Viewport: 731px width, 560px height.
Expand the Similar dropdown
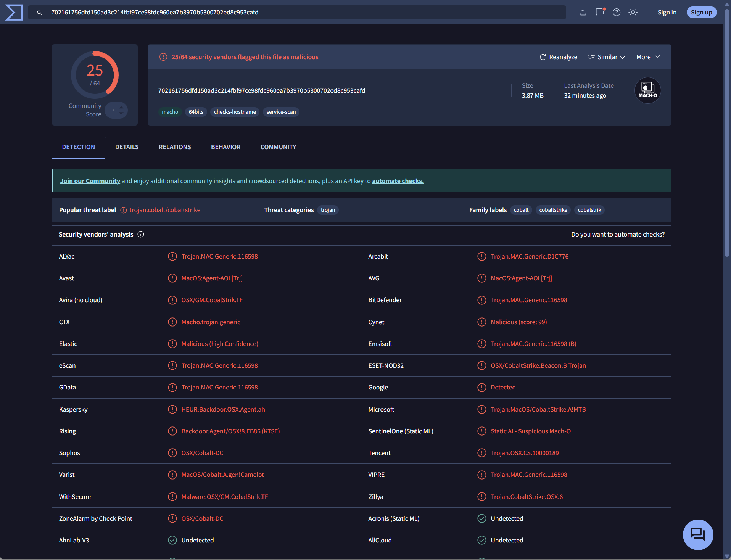pos(607,57)
